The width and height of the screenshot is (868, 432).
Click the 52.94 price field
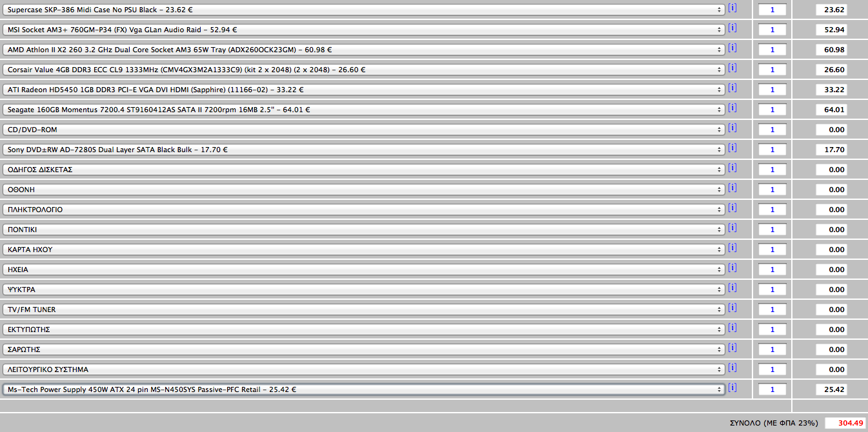(x=831, y=30)
